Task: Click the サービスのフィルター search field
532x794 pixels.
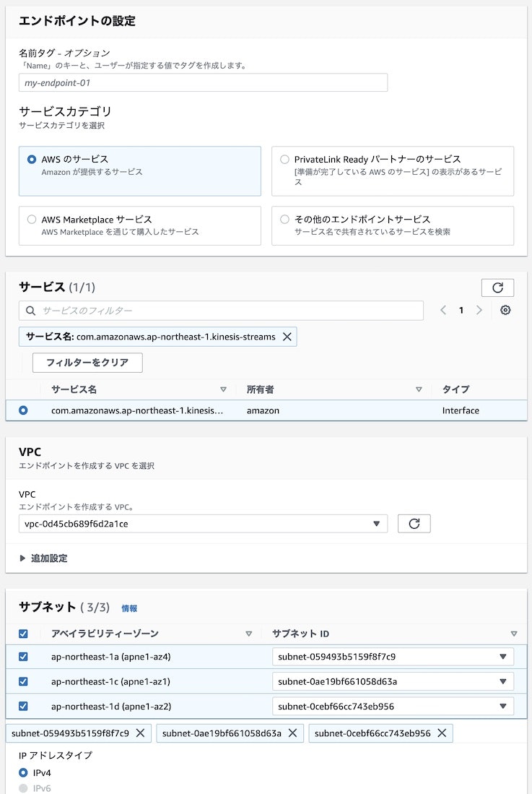Action: pos(221,311)
